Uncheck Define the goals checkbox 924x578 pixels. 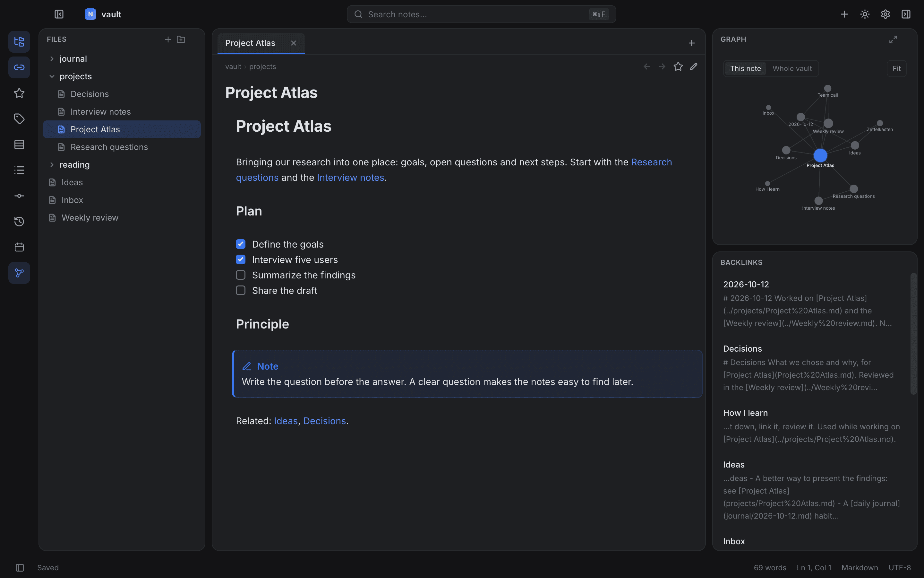[241, 244]
